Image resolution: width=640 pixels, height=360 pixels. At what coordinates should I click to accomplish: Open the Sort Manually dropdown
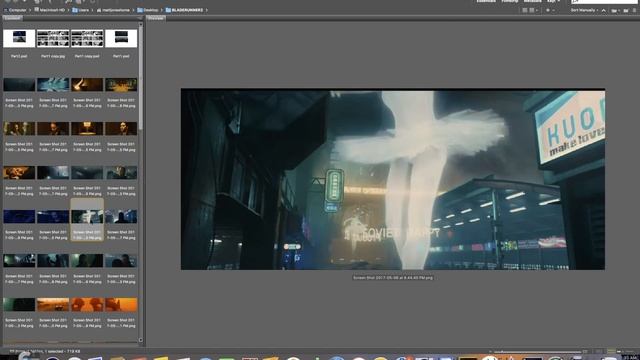[584, 10]
